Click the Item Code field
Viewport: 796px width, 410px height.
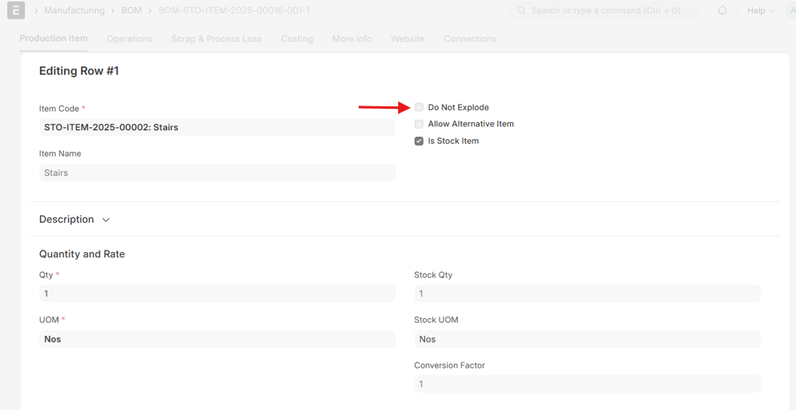click(216, 128)
